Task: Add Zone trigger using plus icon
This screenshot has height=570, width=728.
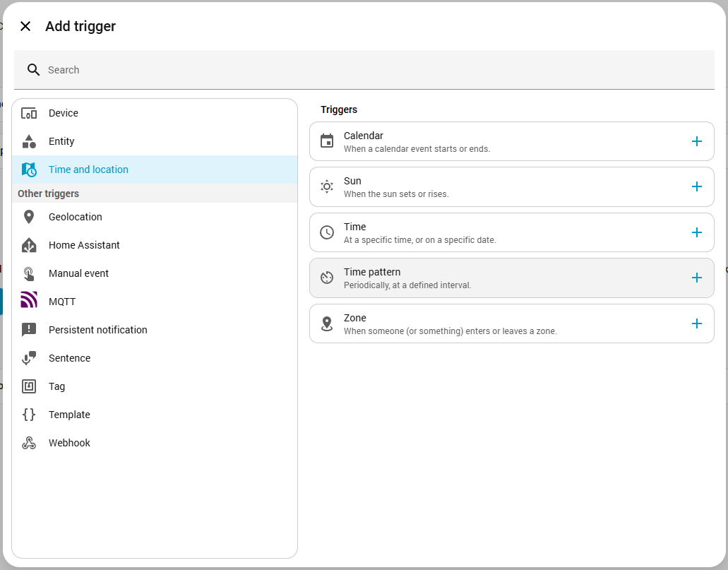Action: [696, 323]
